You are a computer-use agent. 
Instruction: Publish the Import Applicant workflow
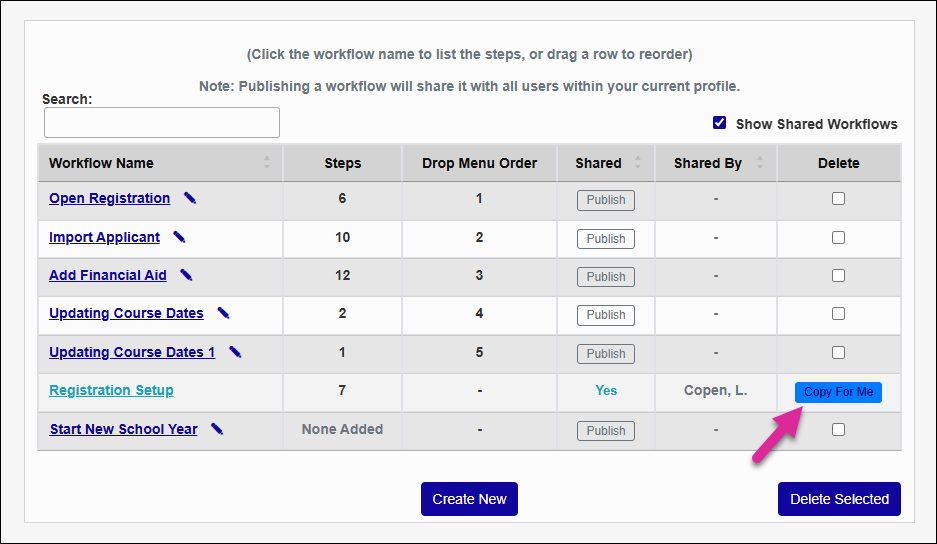[606, 239]
